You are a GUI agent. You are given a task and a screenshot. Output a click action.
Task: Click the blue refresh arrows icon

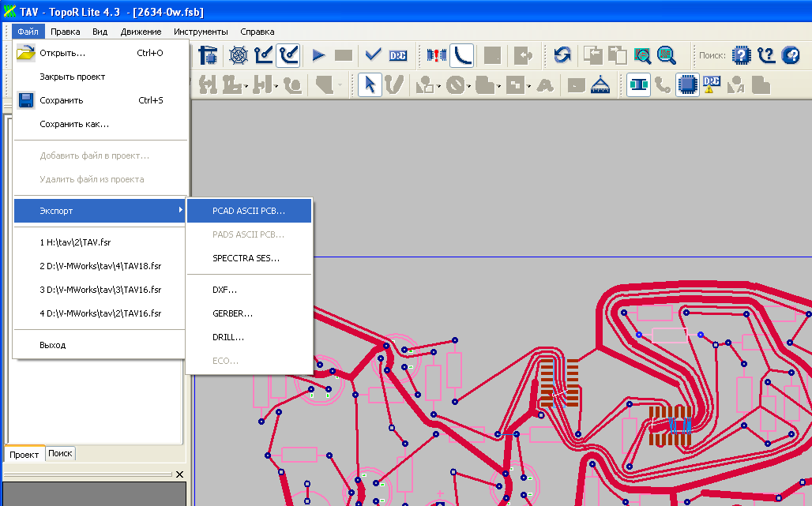pos(562,54)
